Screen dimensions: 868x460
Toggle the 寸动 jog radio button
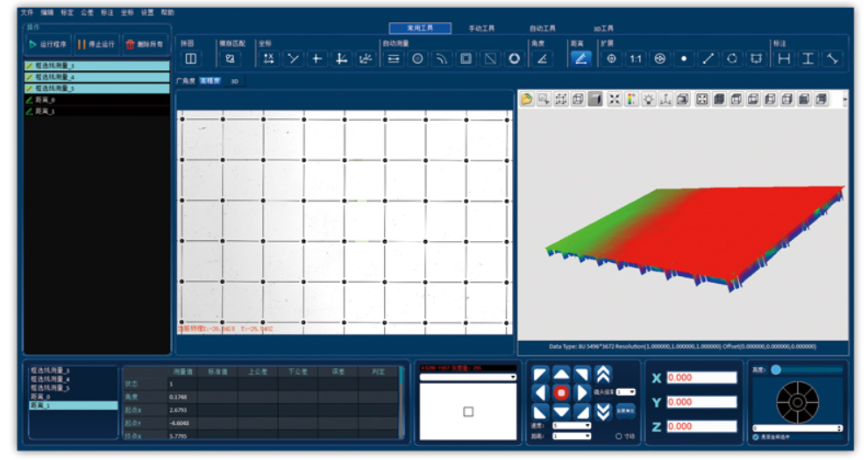[x=618, y=436]
